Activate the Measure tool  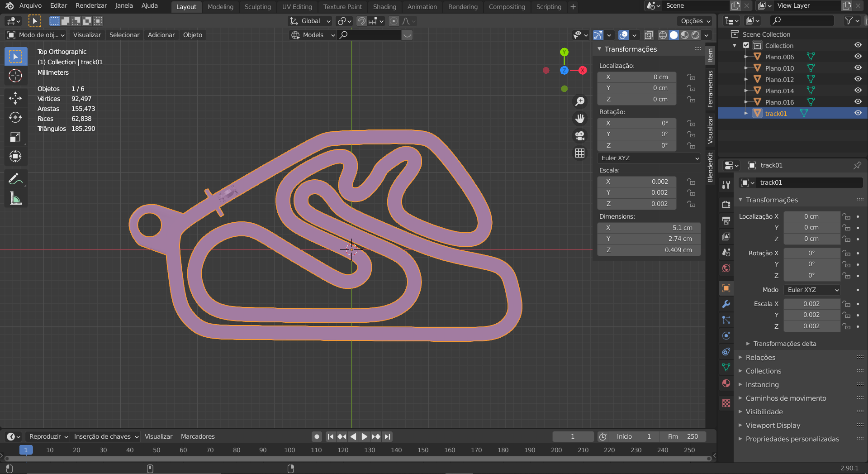coord(15,198)
